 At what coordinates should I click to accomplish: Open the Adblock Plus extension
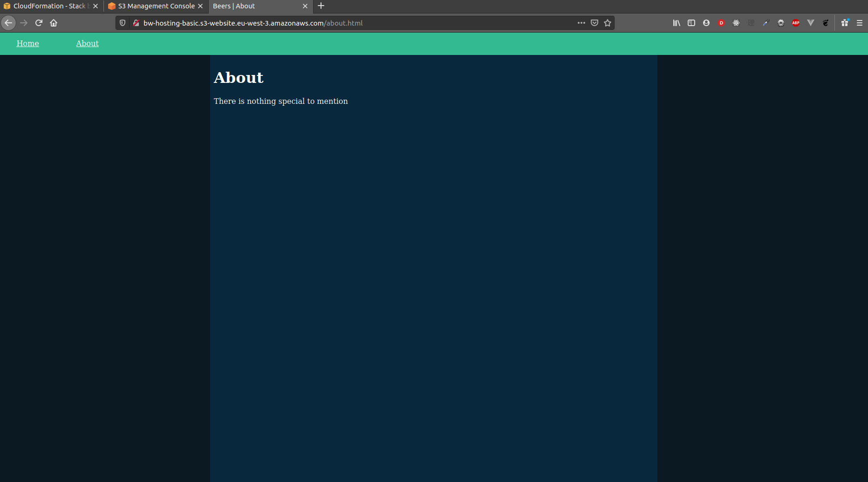point(796,23)
